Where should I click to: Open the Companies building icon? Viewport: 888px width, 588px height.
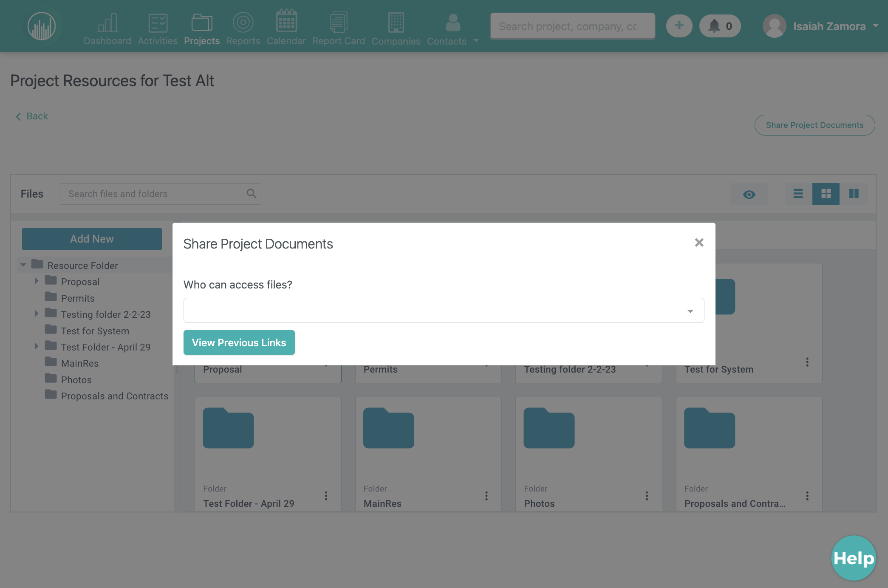396,23
